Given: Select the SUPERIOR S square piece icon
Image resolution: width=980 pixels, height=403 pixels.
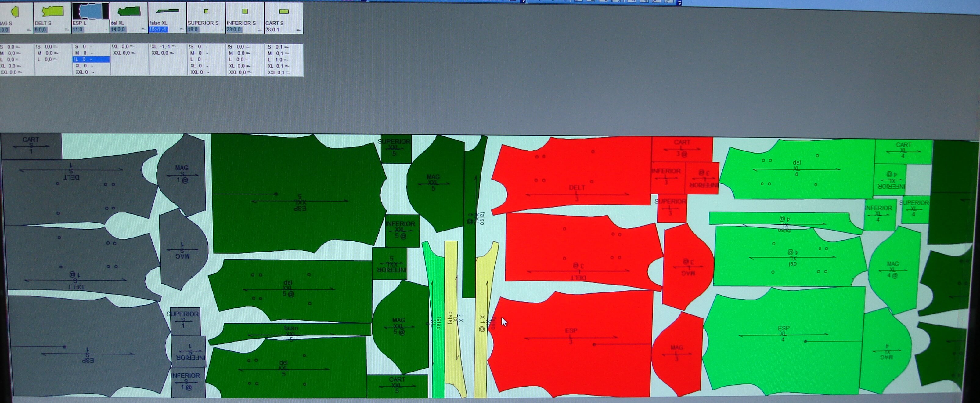Looking at the screenshot, I should click(206, 11).
